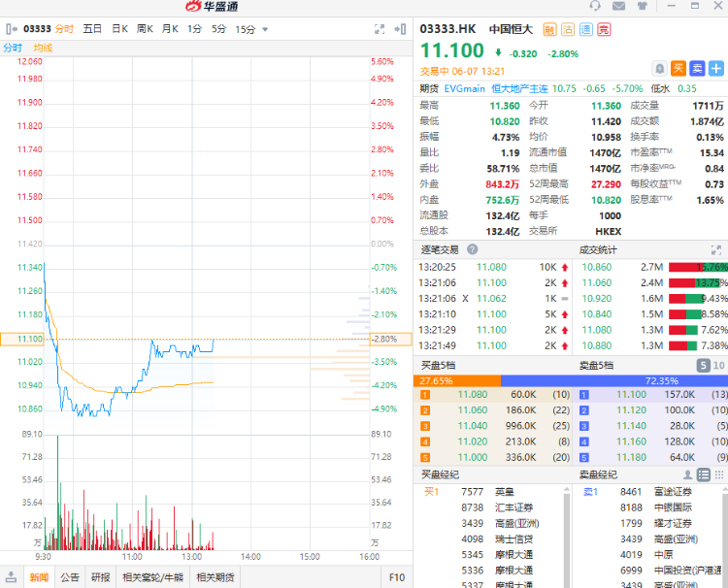The height and width of the screenshot is (588, 728).
Task: Open messages via the envelope icon
Action: (618, 6)
